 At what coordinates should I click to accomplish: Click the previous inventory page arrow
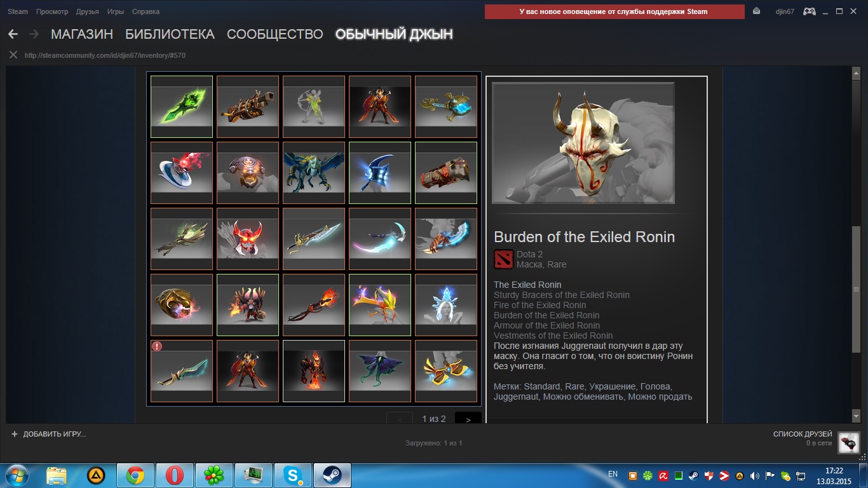[400, 419]
